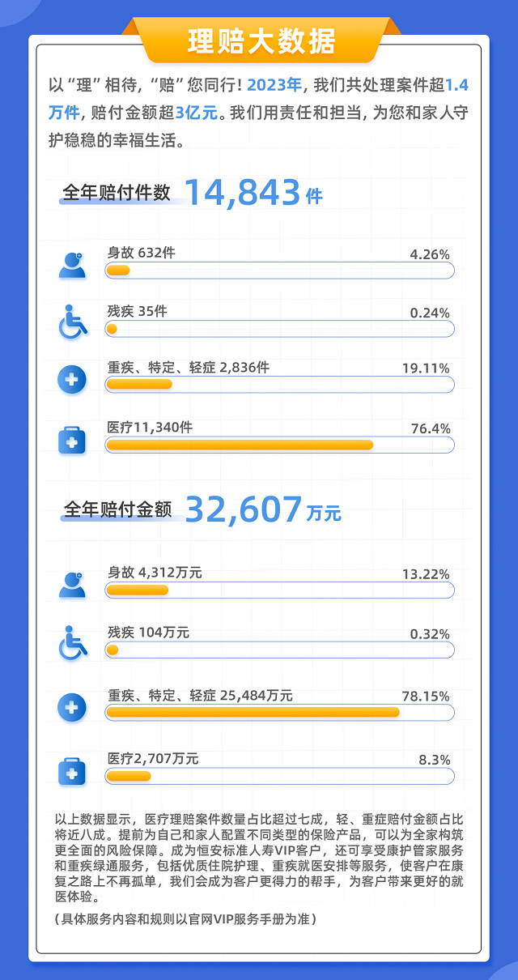Viewport: 518px width, 980px height.
Task: Click the 78.15% claim amount progress bar
Action: coord(279,712)
